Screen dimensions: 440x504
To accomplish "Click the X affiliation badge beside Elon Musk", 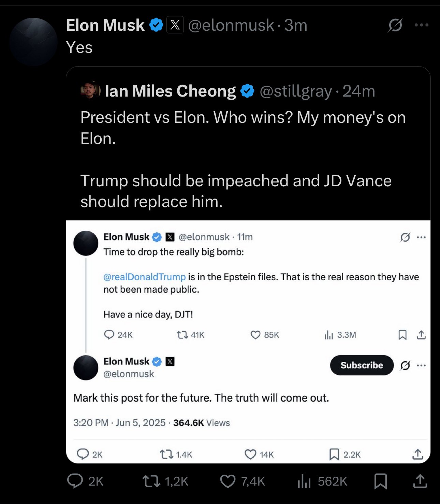I will [175, 25].
